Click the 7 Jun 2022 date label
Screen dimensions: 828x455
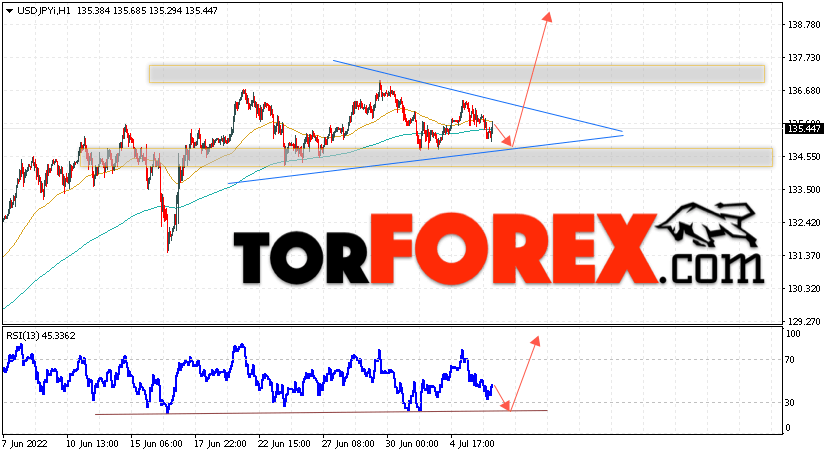pyautogui.click(x=25, y=443)
